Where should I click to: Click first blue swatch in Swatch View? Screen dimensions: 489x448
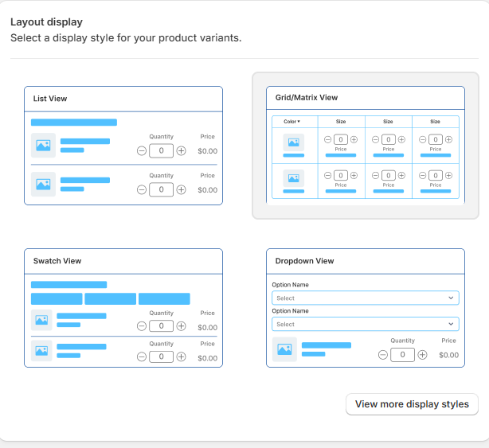pos(57,298)
